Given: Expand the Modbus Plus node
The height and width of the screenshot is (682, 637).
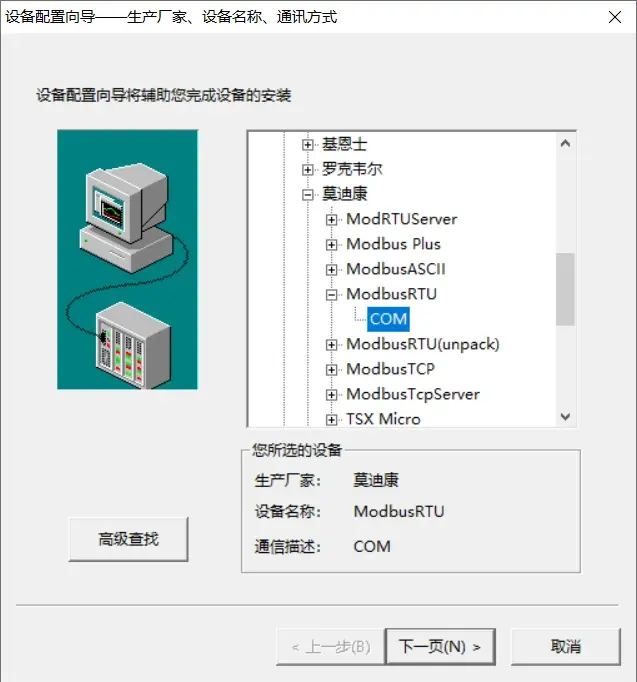Looking at the screenshot, I should (x=331, y=245).
